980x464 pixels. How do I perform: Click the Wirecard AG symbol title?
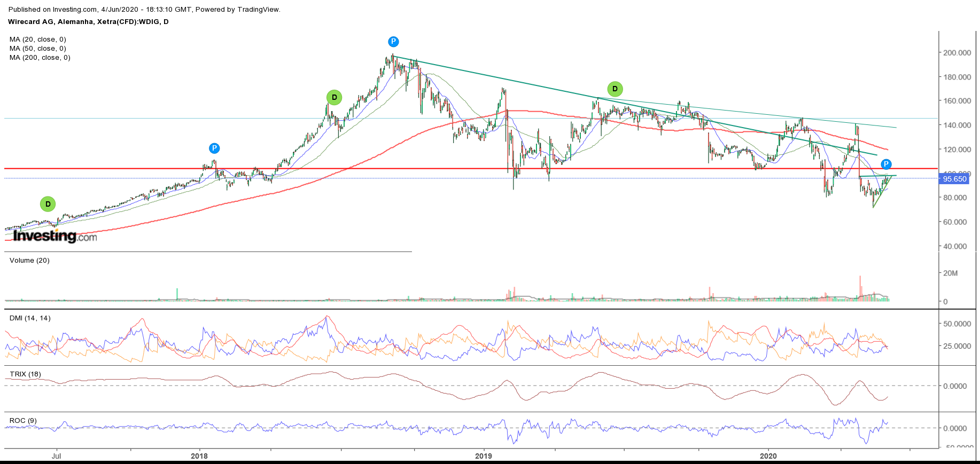(88, 22)
